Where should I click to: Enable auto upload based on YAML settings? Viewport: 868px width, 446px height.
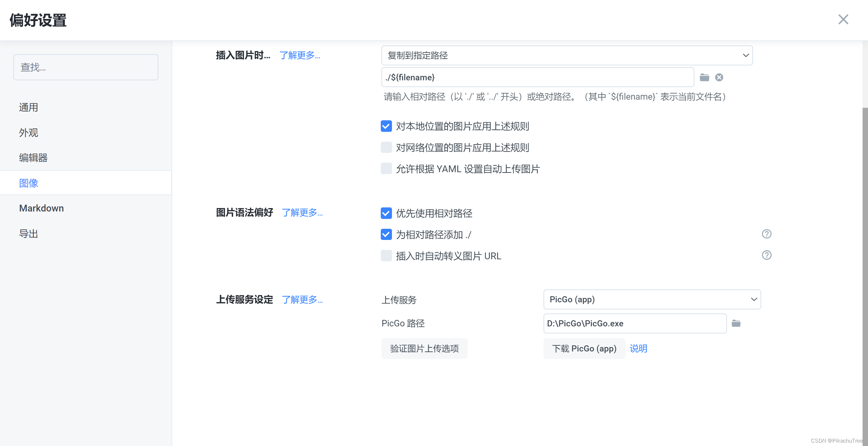[386, 169]
